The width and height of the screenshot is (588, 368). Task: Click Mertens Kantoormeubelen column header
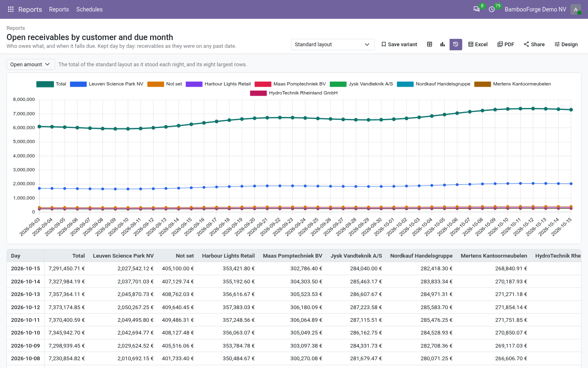coord(494,256)
